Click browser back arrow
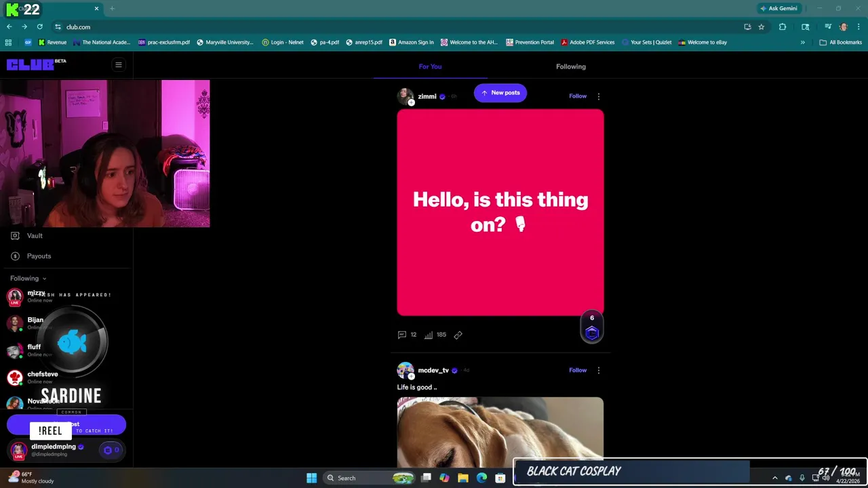Viewport: 868px width, 488px height. point(9,27)
